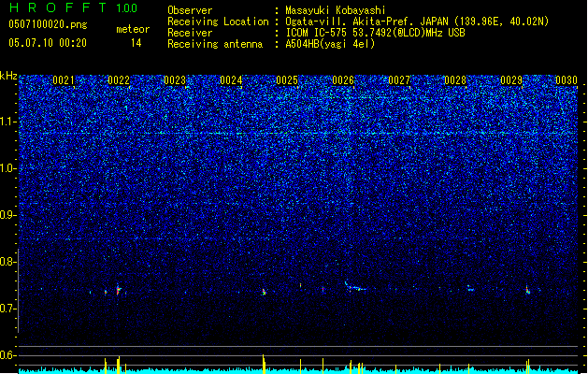Click the antenna A504HB(yagi 4el) text
Viewport: 588px width, 374px height.
pyautogui.click(x=330, y=44)
